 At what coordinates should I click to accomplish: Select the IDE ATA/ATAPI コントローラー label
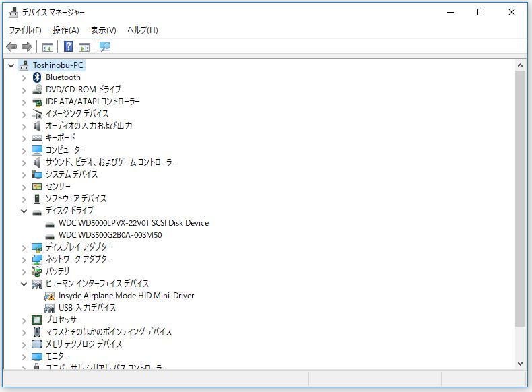[x=93, y=102]
